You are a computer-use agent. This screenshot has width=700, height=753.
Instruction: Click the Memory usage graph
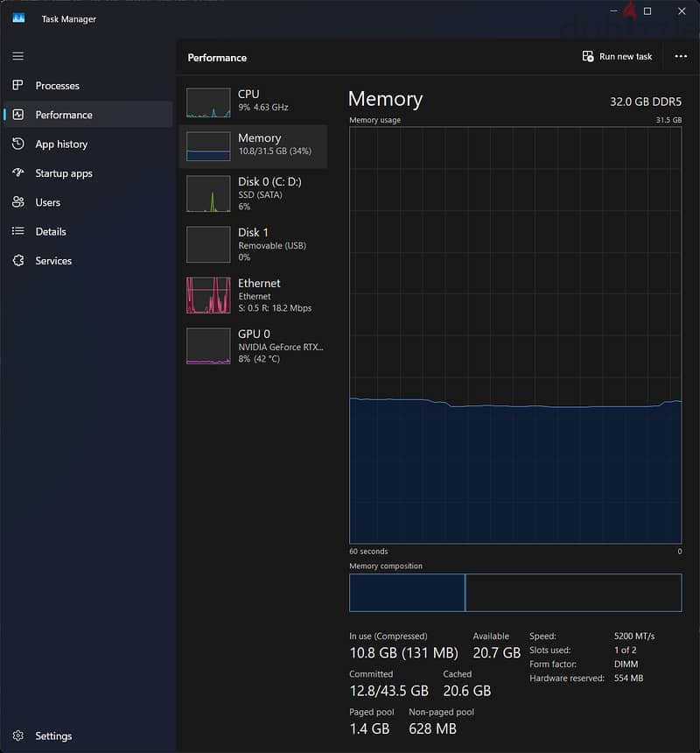pyautogui.click(x=515, y=335)
